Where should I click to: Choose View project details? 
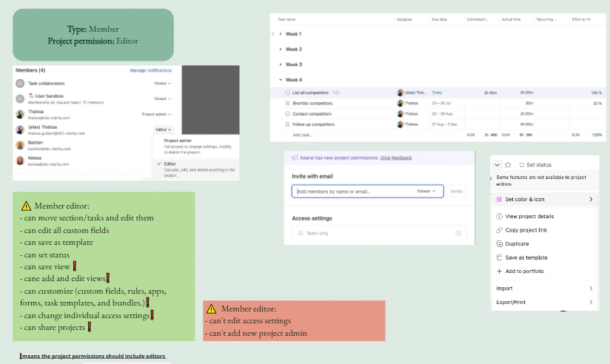545,216
